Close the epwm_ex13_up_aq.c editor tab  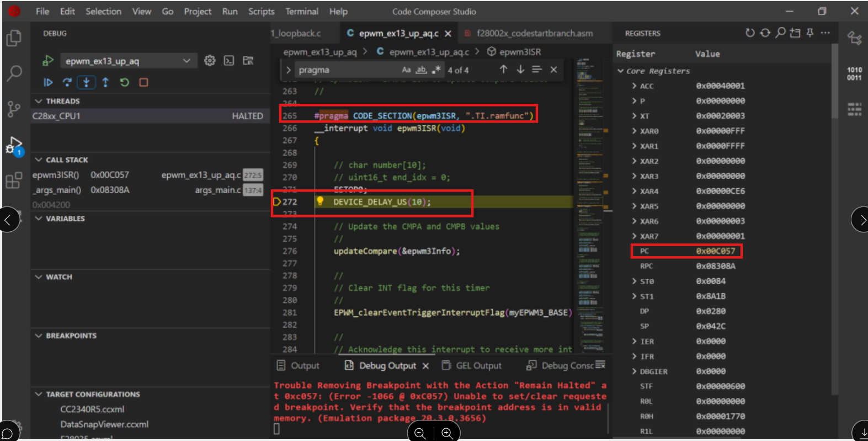point(448,34)
